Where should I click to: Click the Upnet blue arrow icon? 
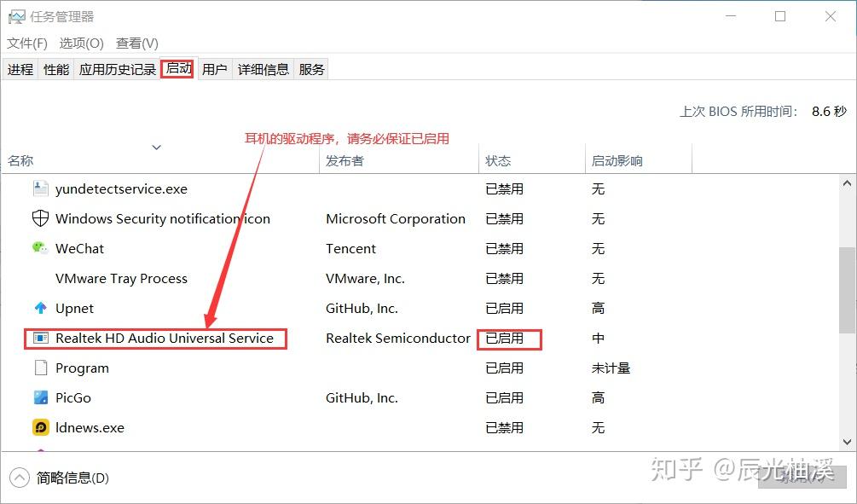[40, 308]
